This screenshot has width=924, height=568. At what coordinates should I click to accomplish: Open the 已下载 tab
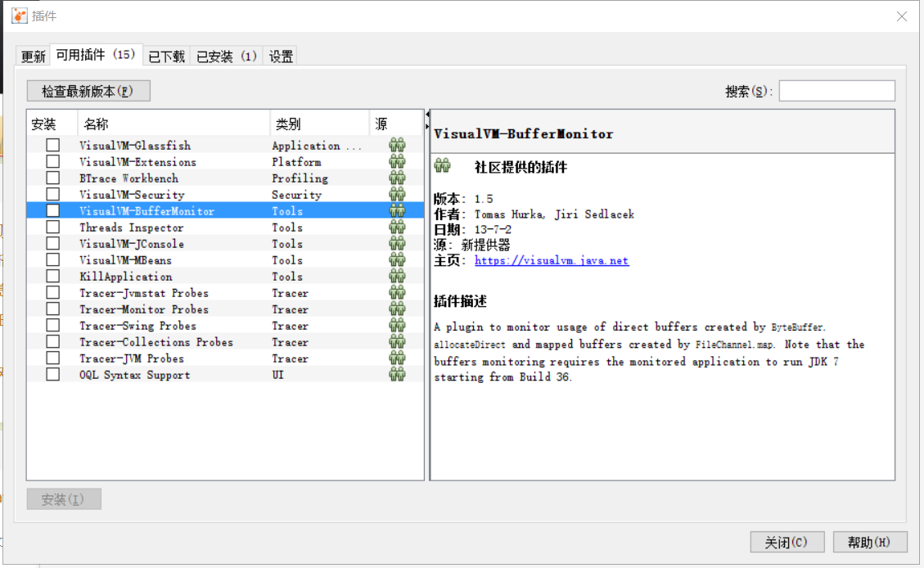(167, 56)
